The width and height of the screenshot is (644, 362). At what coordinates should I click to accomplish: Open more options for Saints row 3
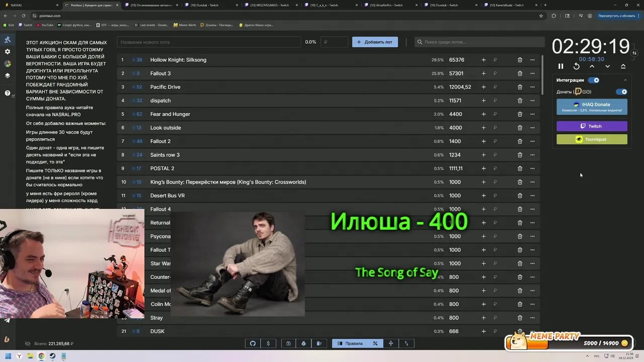click(532, 155)
